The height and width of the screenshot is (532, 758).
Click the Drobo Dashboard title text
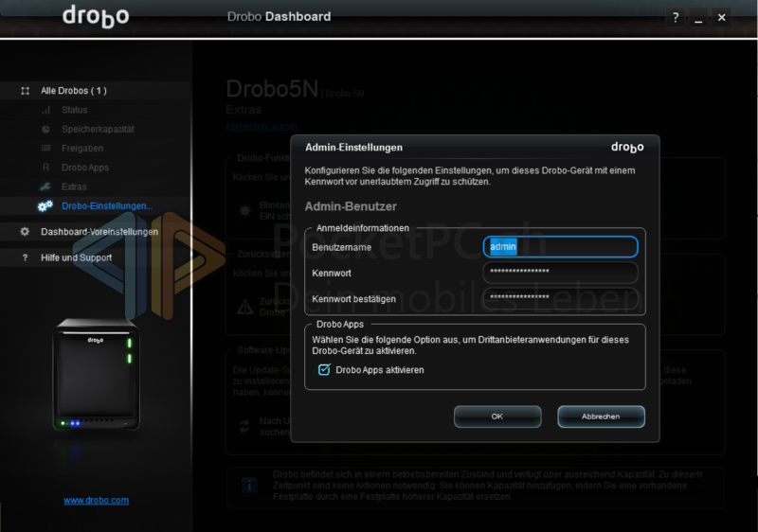pyautogui.click(x=279, y=17)
